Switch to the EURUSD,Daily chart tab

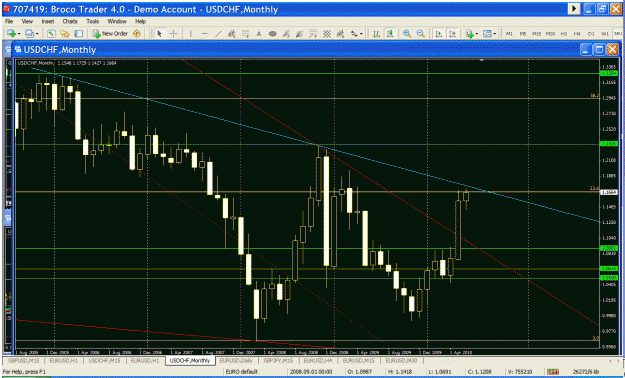(x=236, y=360)
